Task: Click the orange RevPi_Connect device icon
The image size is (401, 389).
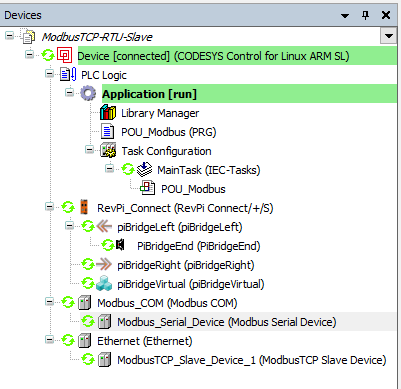Action: pos(84,208)
